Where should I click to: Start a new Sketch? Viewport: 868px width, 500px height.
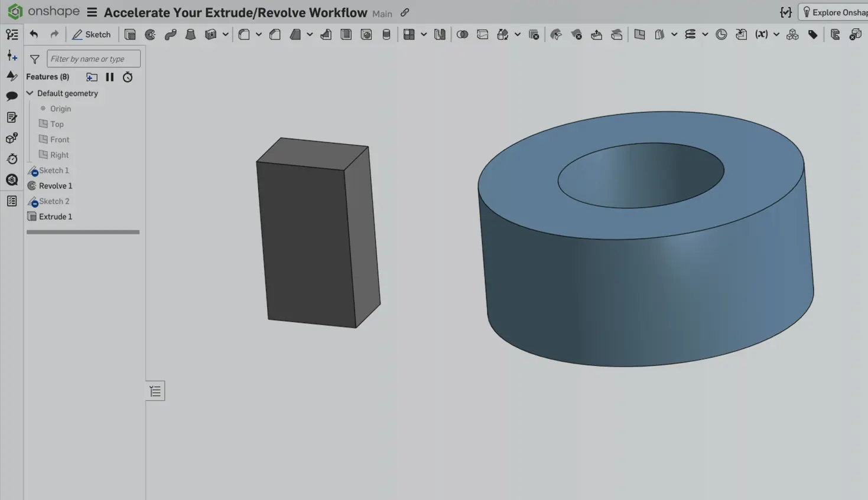pos(92,34)
